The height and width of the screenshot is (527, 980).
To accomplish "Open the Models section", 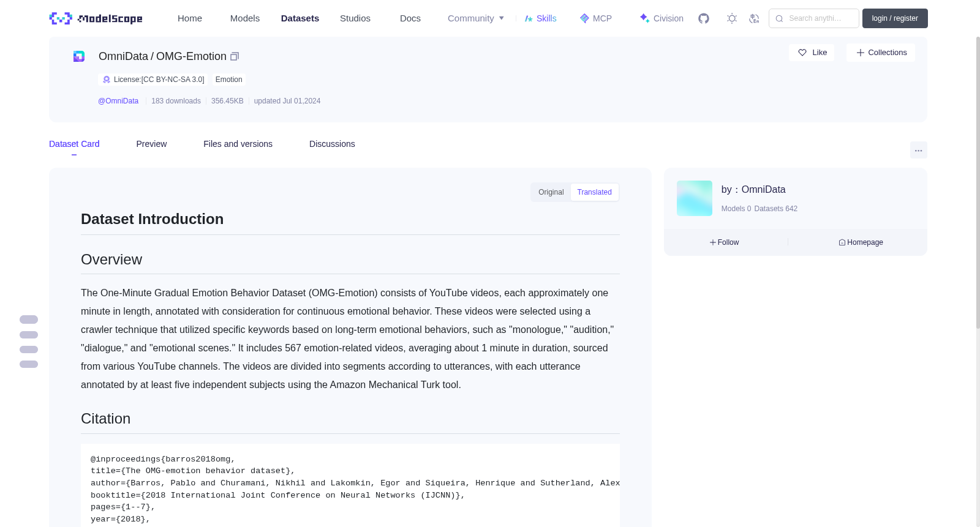I will pos(245,18).
